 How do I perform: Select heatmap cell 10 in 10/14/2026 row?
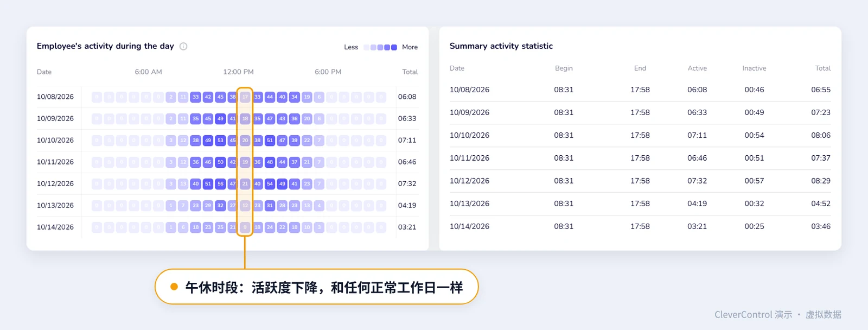[x=307, y=227]
